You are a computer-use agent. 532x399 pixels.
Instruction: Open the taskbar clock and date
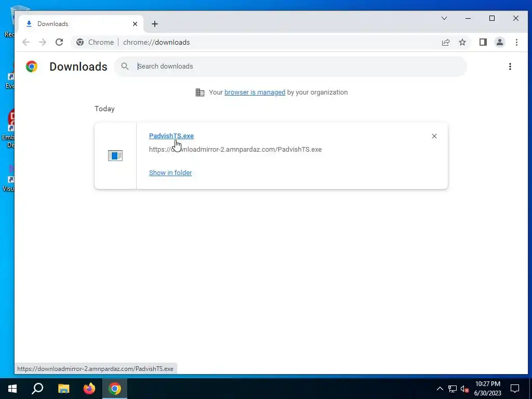(487, 389)
